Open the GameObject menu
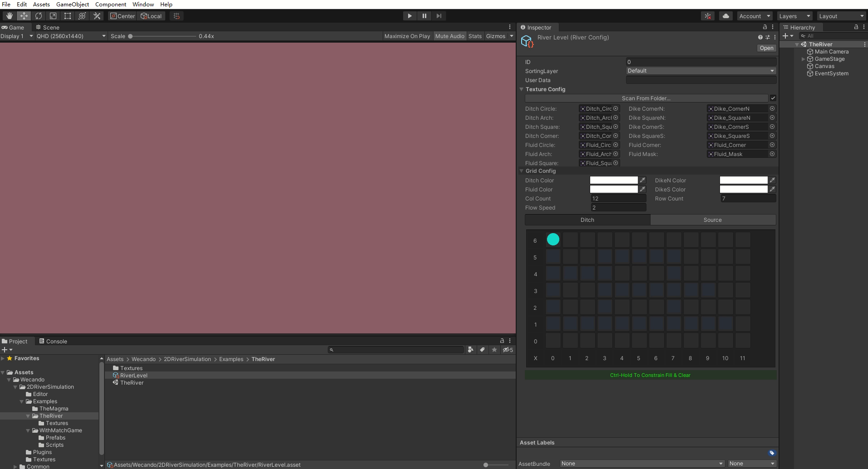Viewport: 868px width, 469px height. (x=73, y=4)
